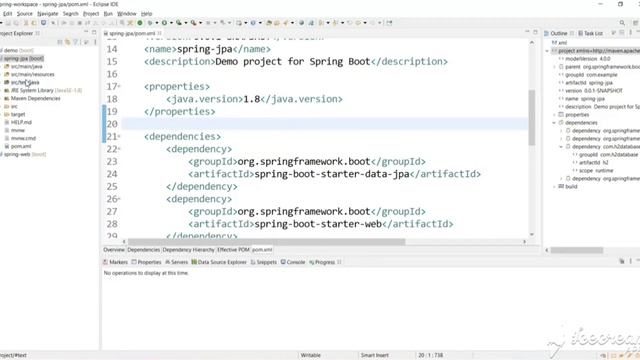
Task: Collapse the project node in Outline
Action: tap(547, 51)
